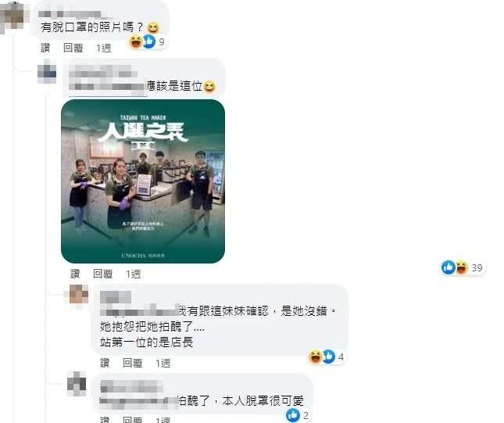
Task: Click like icon with 2 count
Action: tap(292, 415)
